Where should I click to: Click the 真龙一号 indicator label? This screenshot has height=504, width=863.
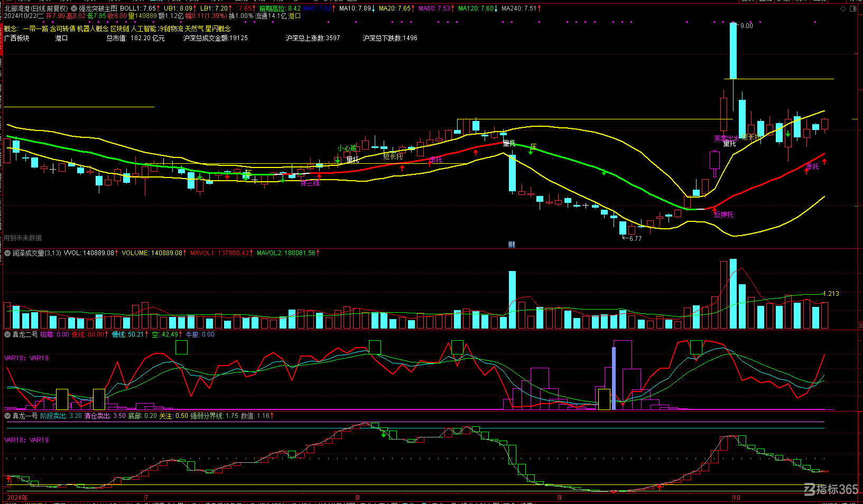(25, 416)
